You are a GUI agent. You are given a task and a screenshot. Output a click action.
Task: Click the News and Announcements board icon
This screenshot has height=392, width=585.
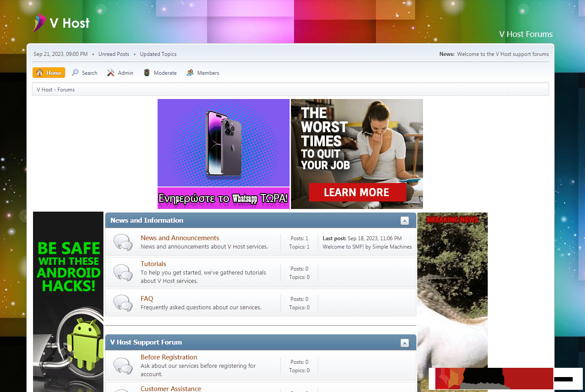[123, 242]
